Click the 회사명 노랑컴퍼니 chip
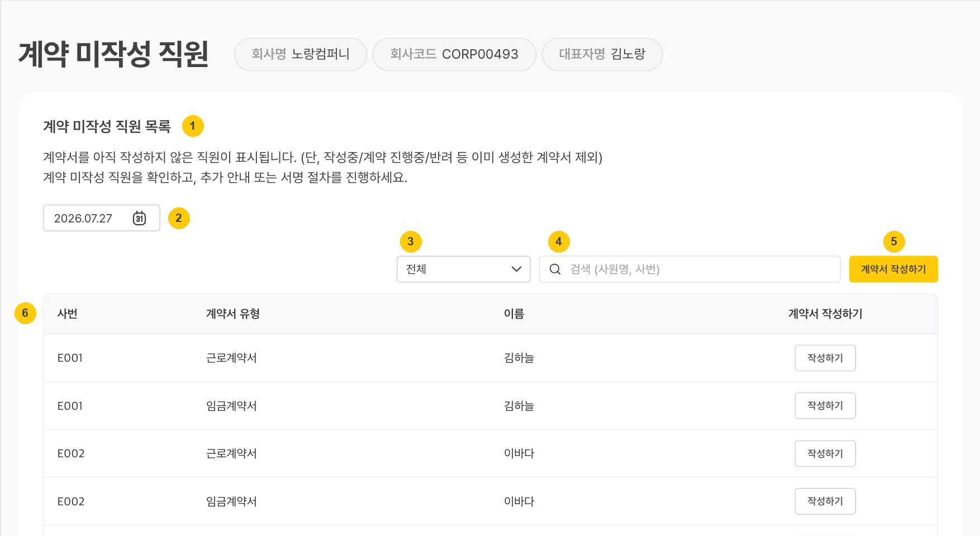 point(301,54)
